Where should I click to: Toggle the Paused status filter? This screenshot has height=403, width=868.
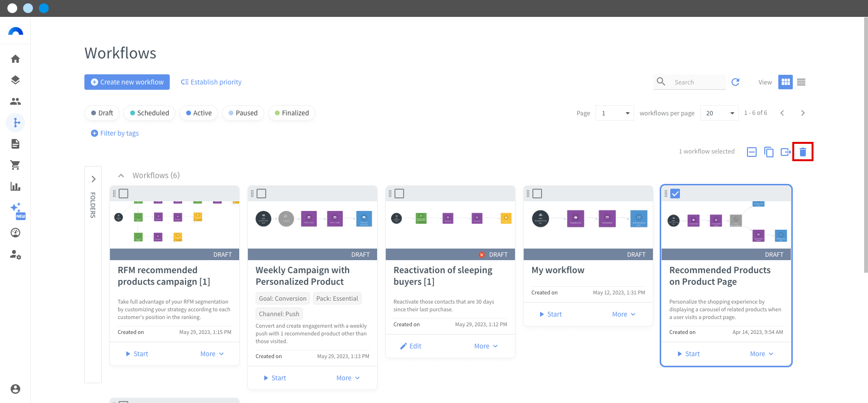(243, 113)
